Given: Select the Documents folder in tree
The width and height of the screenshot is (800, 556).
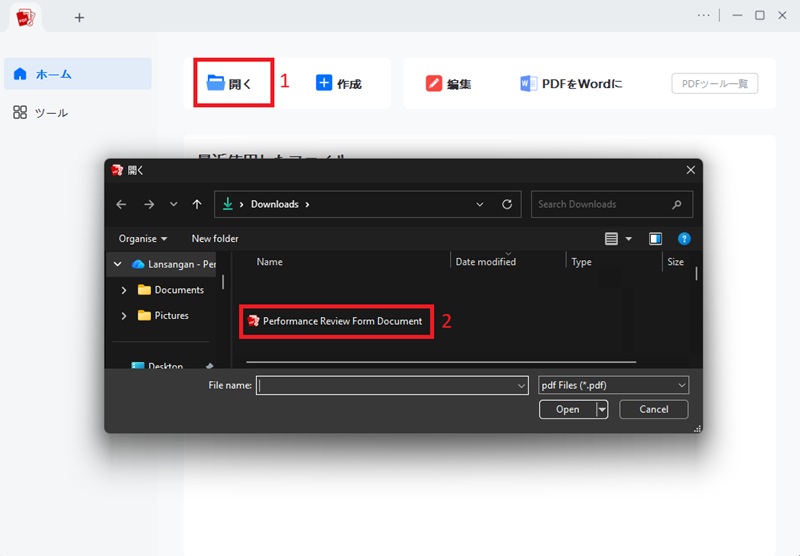Looking at the screenshot, I should [171, 290].
